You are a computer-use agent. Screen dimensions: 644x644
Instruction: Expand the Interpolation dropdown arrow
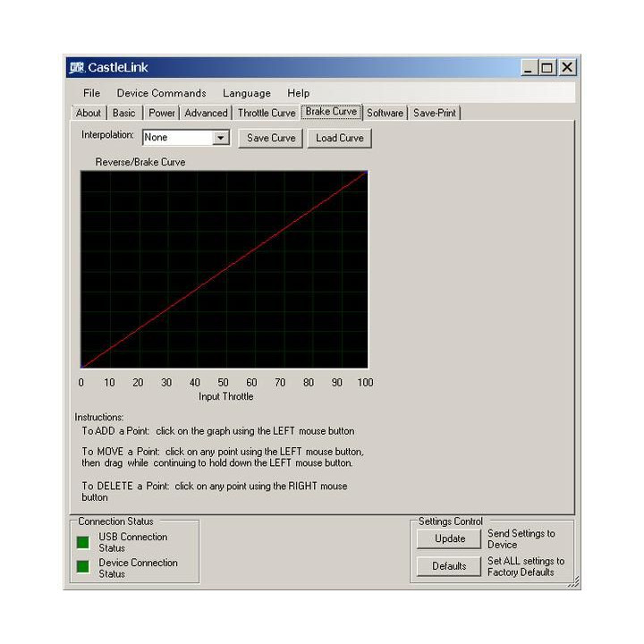click(x=221, y=138)
